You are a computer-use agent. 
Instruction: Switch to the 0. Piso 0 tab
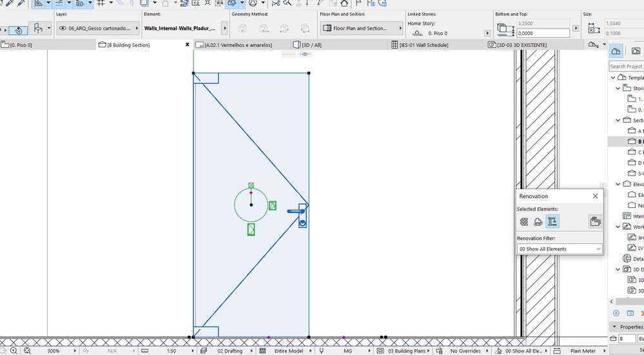click(x=48, y=45)
